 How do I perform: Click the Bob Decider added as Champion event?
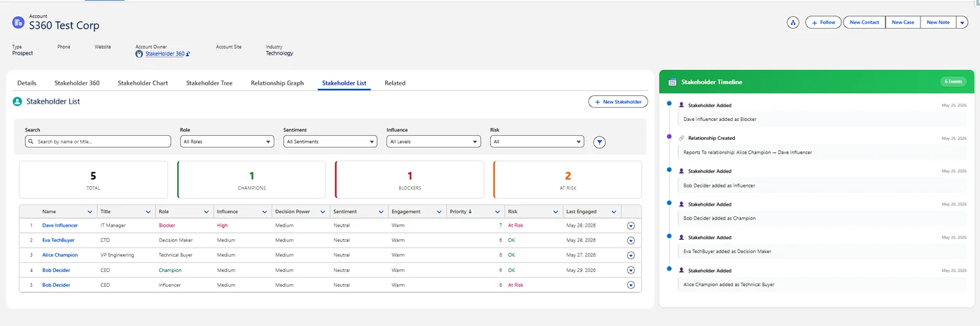tap(822, 218)
